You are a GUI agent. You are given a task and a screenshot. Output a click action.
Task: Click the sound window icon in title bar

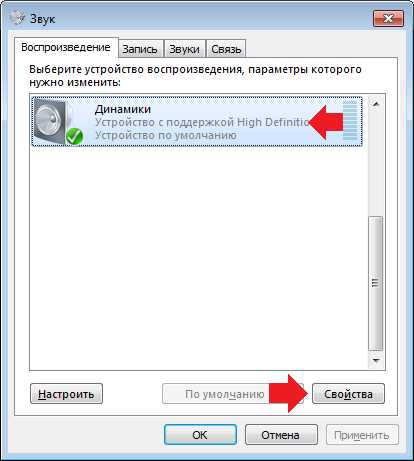(x=17, y=17)
